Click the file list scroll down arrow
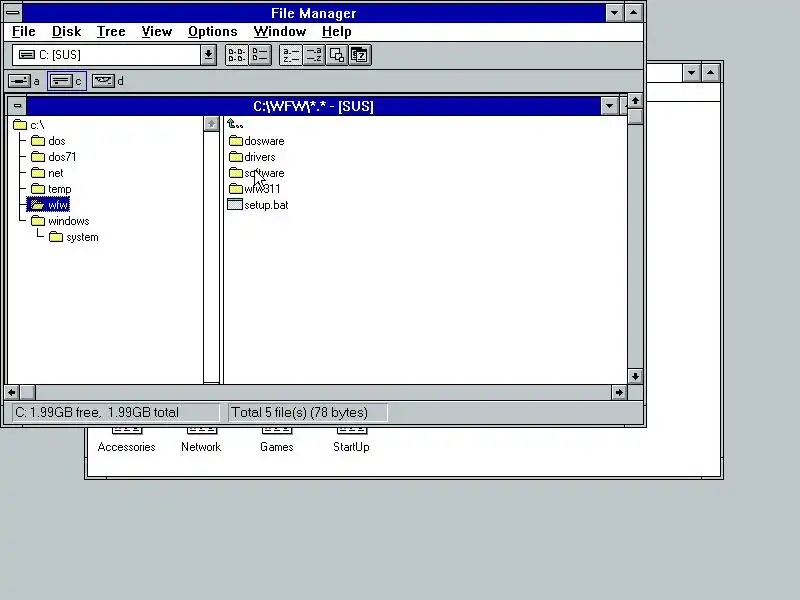The image size is (800, 600). click(x=635, y=377)
